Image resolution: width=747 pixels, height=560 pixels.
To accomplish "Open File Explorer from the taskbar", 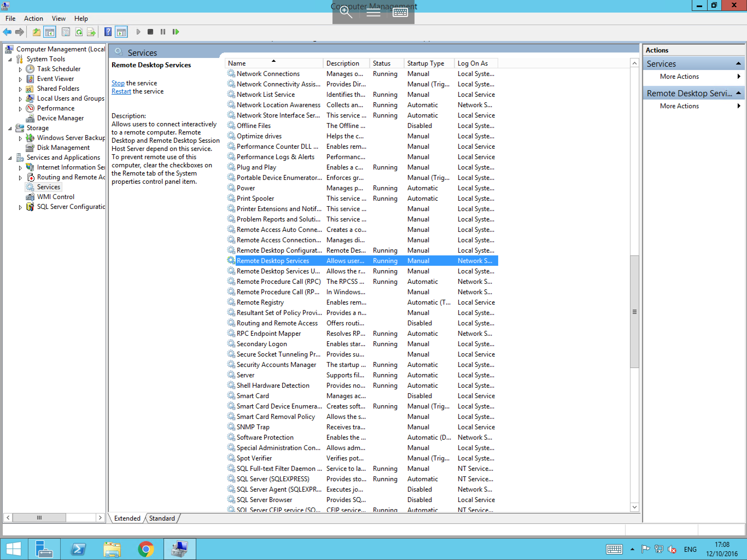I will click(x=112, y=549).
